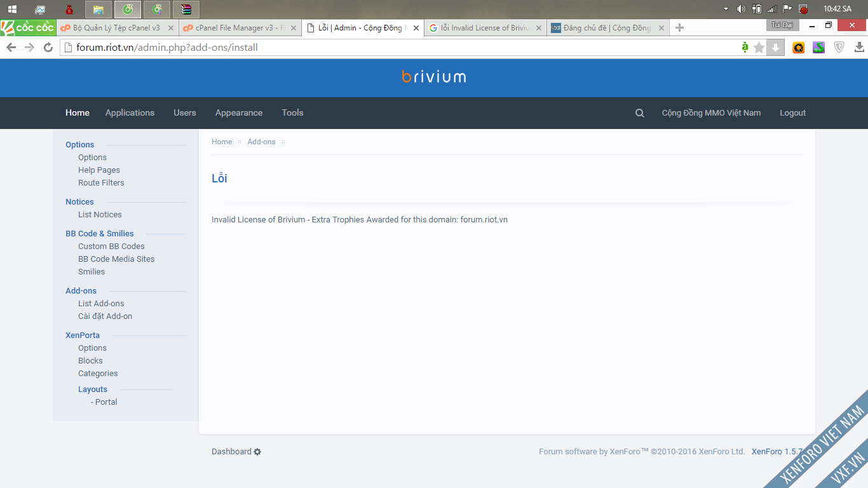The image size is (868, 488).
Task: Click the Logout link
Action: [792, 113]
